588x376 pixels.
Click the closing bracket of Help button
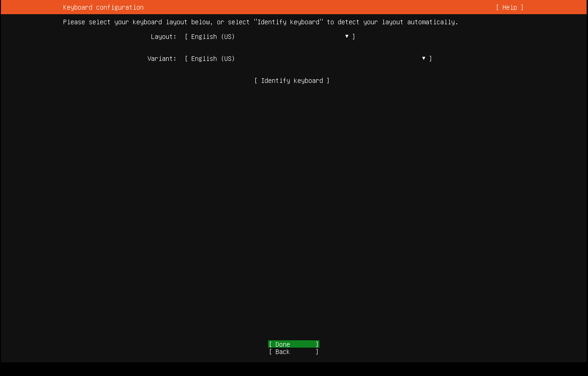(522, 7)
